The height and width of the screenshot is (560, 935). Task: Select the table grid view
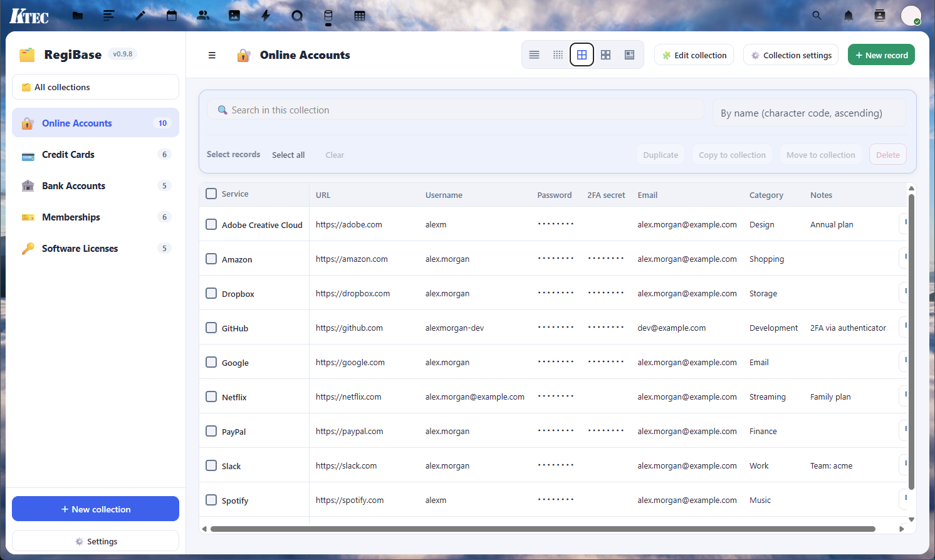point(582,55)
